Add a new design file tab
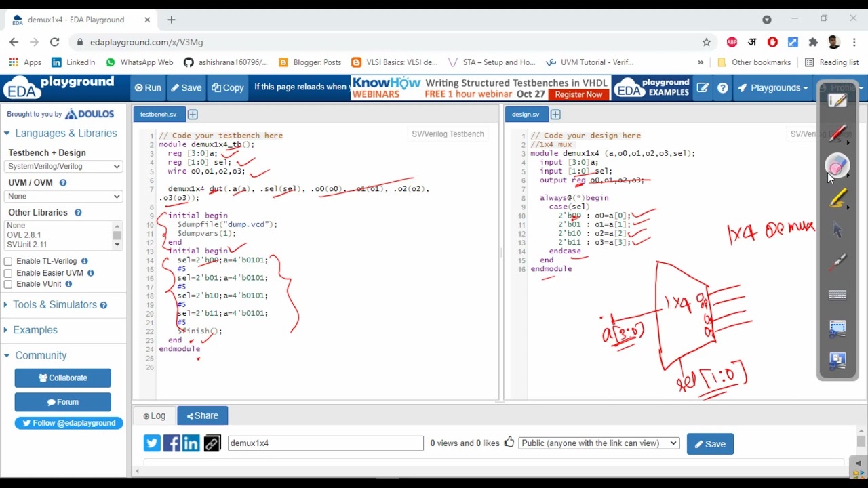The height and width of the screenshot is (488, 868). (x=555, y=115)
